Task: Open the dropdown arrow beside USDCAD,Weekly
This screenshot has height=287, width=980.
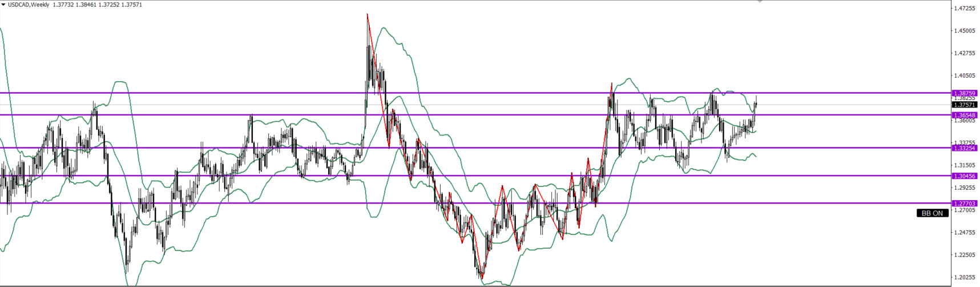Action: [3, 5]
